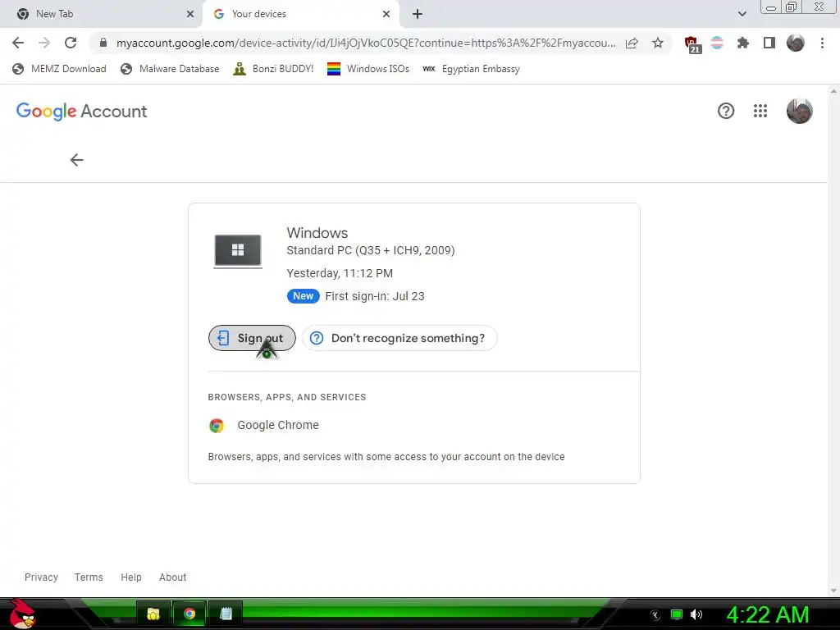
Task: Click the speaker volume tray icon
Action: click(696, 614)
